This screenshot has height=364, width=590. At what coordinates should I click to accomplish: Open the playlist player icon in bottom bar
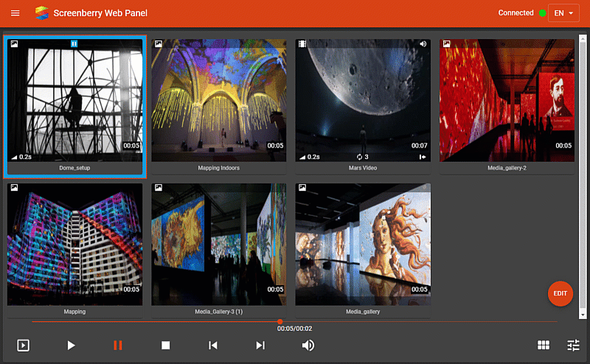(24, 345)
